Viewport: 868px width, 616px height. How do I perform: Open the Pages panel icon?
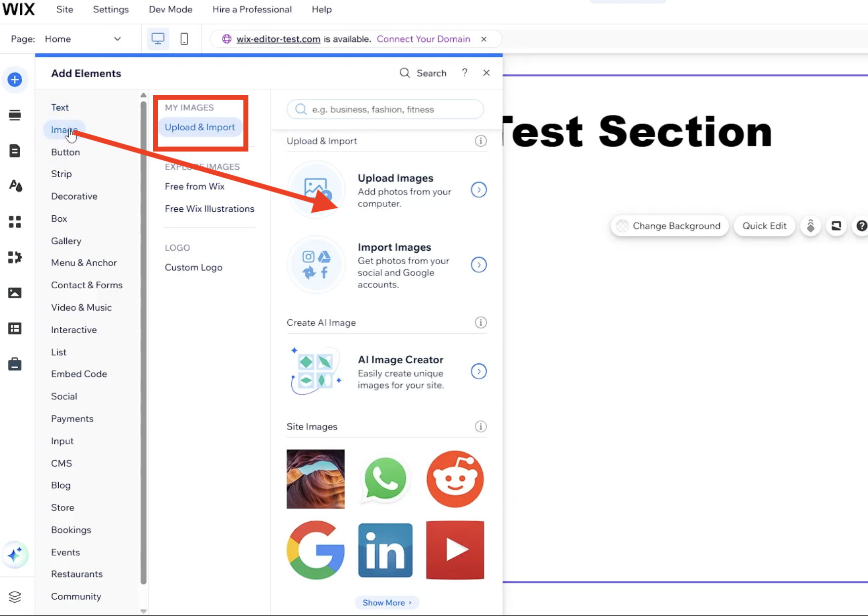[15, 151]
